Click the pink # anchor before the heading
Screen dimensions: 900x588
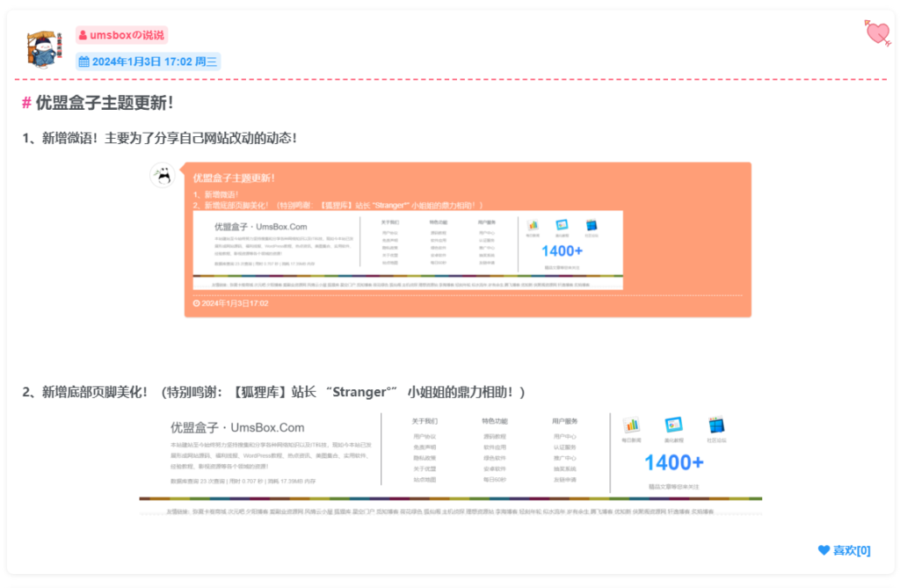pos(26,103)
